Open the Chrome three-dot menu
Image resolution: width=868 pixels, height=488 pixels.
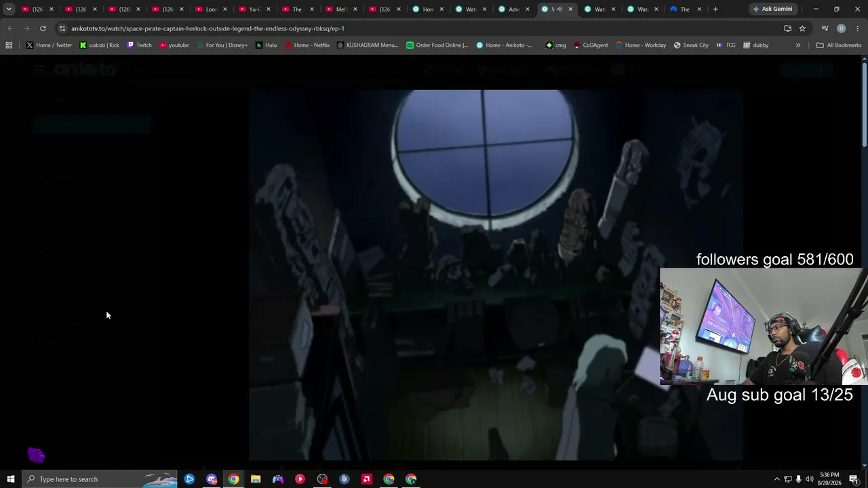pos(856,28)
